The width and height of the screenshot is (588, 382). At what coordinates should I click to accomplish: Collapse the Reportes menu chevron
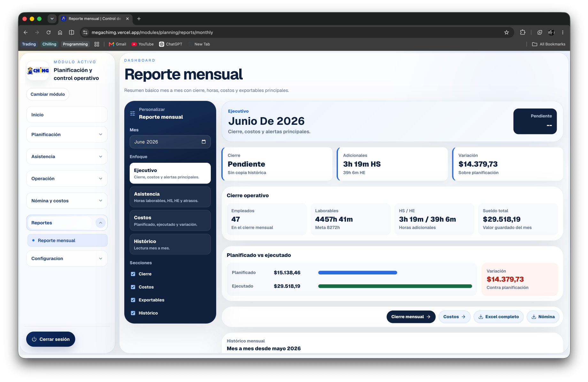(101, 223)
